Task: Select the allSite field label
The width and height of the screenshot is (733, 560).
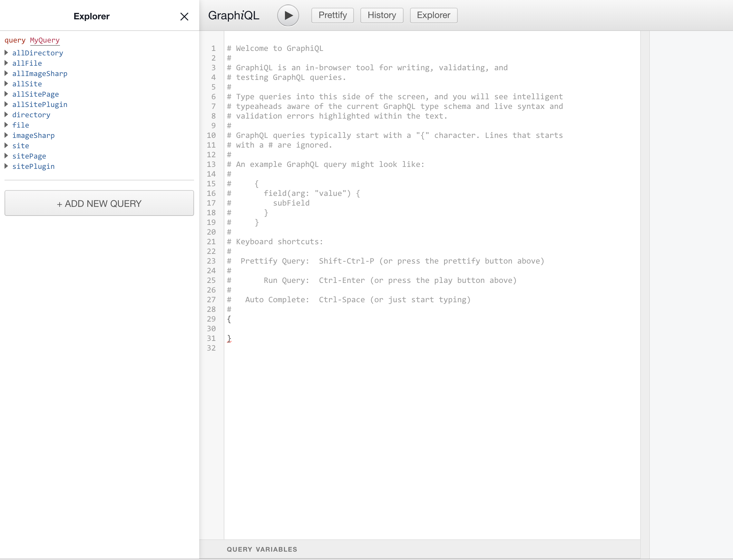Action: (x=27, y=84)
